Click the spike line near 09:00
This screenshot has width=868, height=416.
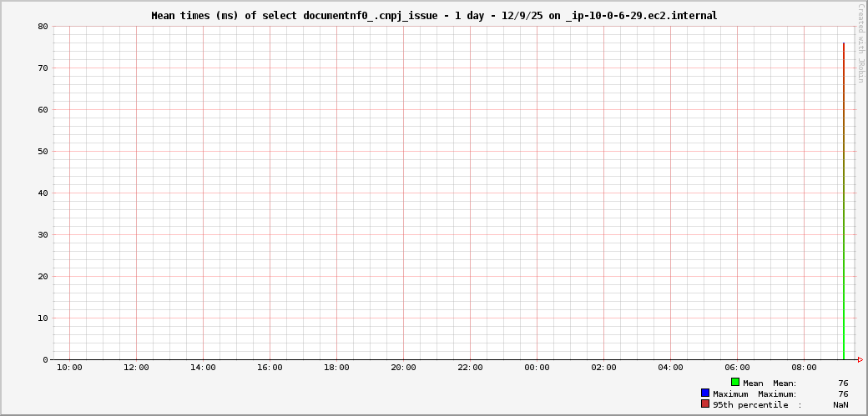tap(843, 201)
